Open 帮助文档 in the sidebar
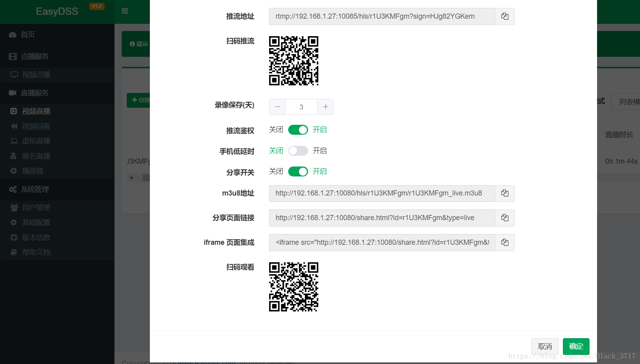The width and height of the screenshot is (640, 364). tap(57, 252)
